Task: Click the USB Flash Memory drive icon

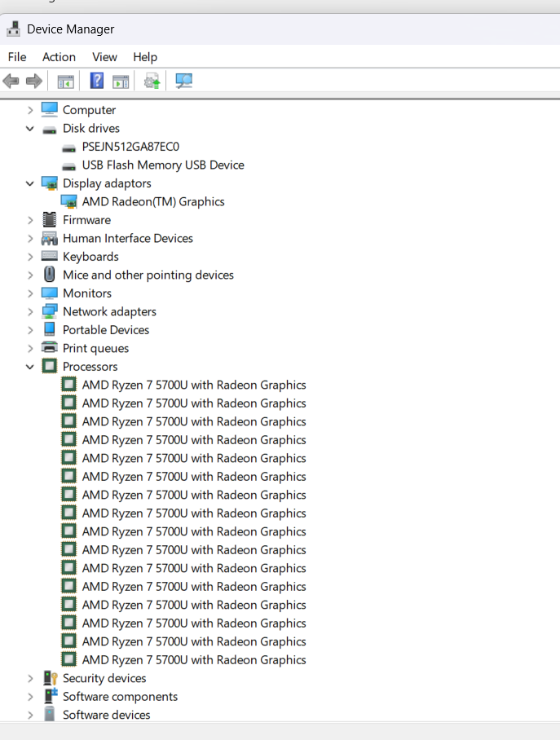Action: (x=69, y=166)
